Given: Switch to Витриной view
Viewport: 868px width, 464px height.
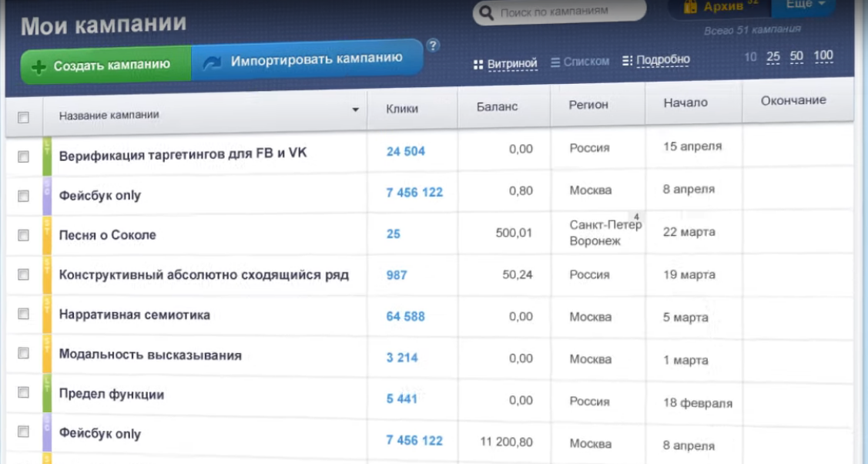Looking at the screenshot, I should pos(512,64).
